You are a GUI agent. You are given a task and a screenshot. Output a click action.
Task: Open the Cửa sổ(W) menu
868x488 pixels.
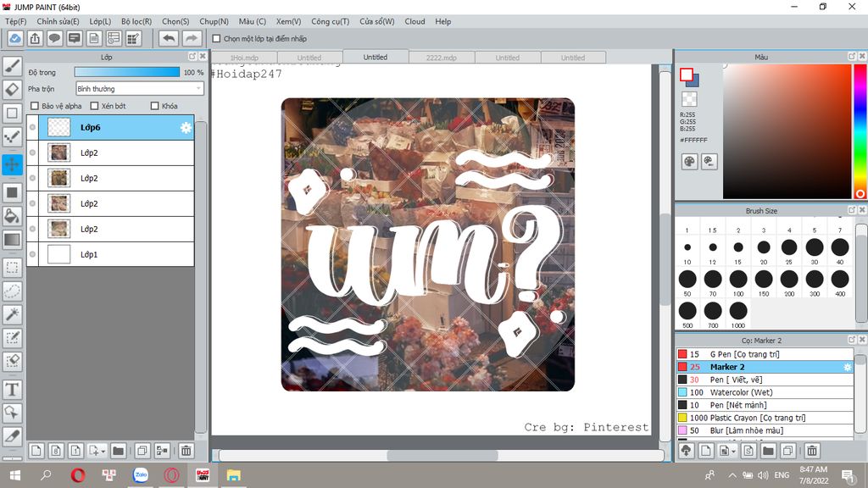tap(377, 21)
